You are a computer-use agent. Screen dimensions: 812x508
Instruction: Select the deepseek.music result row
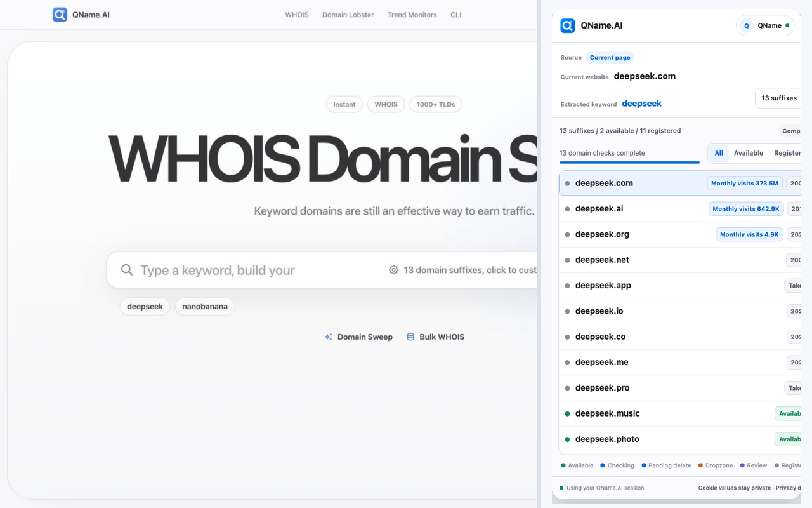[679, 413]
